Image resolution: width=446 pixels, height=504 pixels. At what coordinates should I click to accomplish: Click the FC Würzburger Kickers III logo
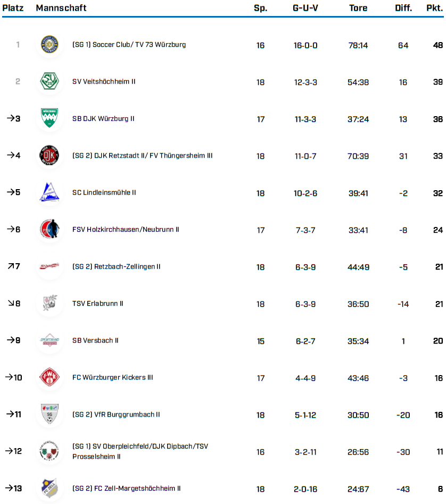click(x=49, y=377)
